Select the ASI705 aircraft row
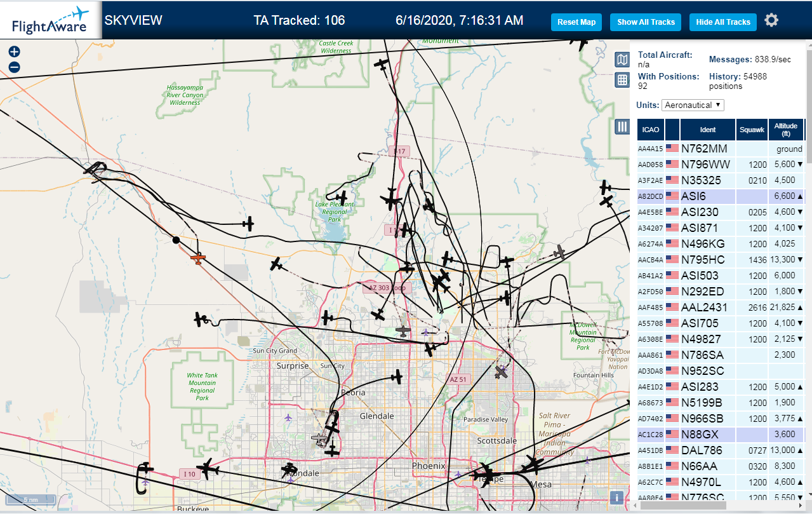The image size is (812, 514). coord(721,323)
